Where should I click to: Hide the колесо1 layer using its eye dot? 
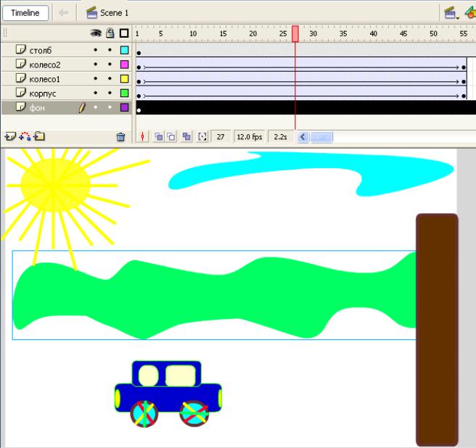(x=96, y=78)
